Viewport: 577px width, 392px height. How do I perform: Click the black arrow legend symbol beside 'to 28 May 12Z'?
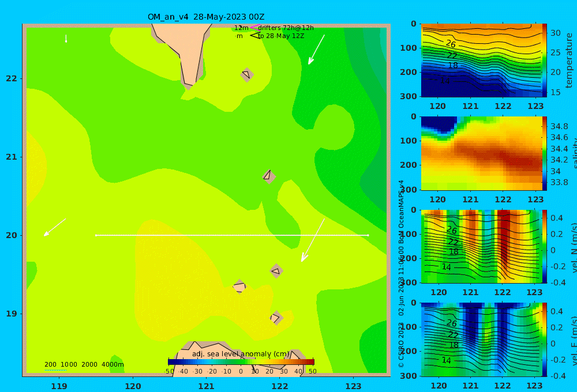pyautogui.click(x=255, y=36)
